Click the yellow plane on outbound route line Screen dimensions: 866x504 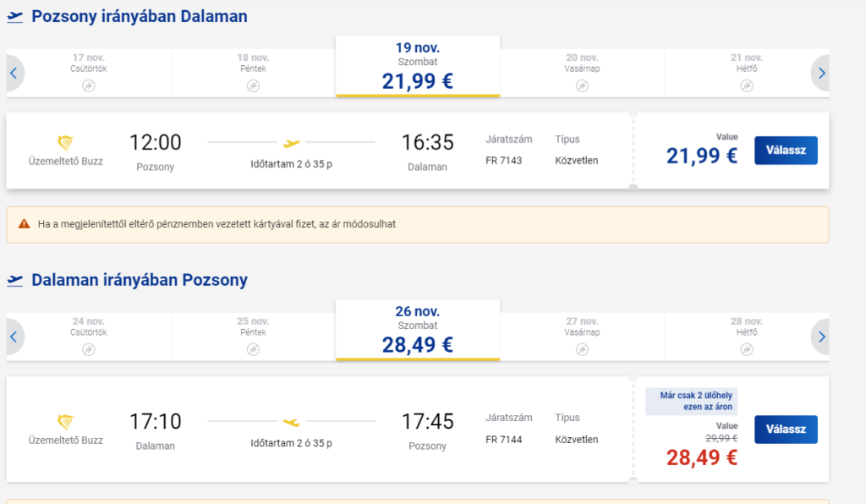click(292, 143)
